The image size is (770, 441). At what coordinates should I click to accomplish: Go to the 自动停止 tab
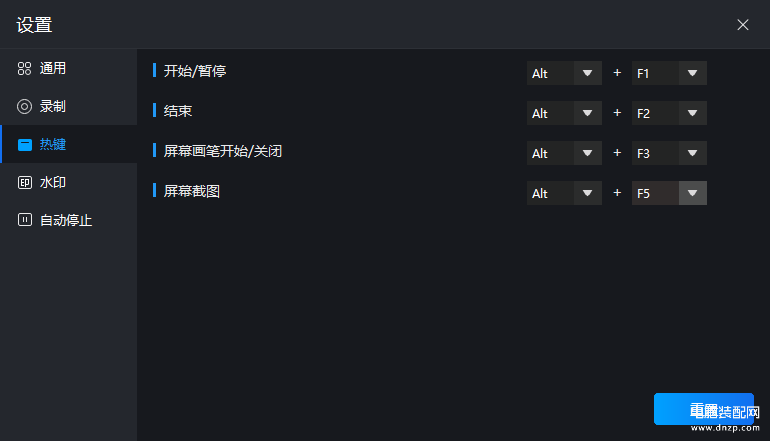tap(69, 220)
